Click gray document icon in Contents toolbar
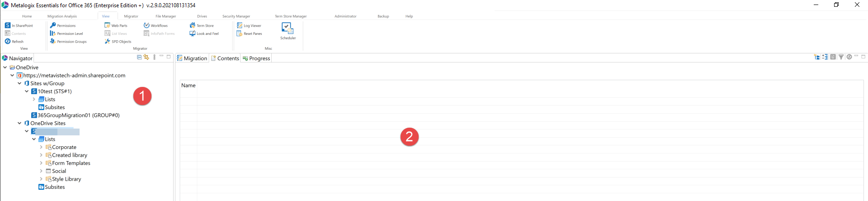Screen dimensions: 868x201 833,57
